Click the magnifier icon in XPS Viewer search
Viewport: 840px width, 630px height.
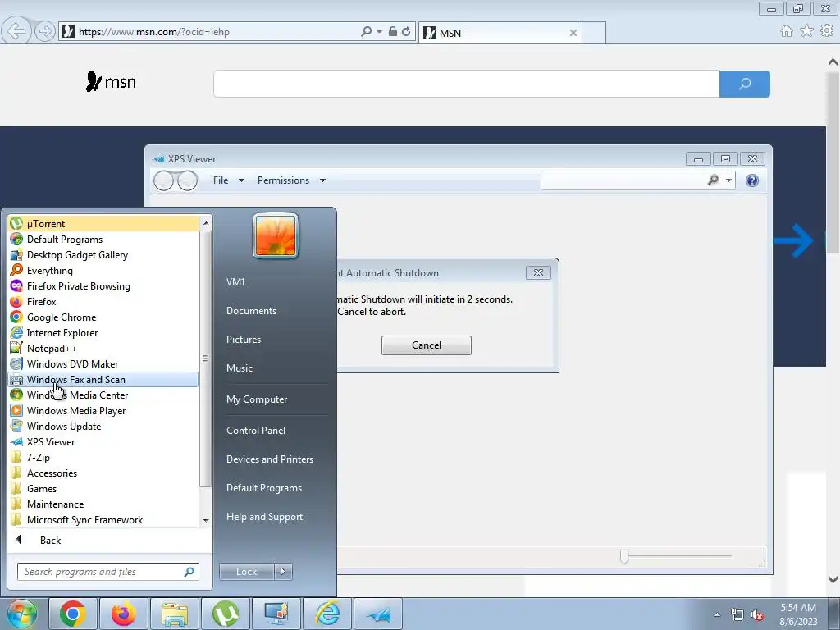pyautogui.click(x=713, y=180)
